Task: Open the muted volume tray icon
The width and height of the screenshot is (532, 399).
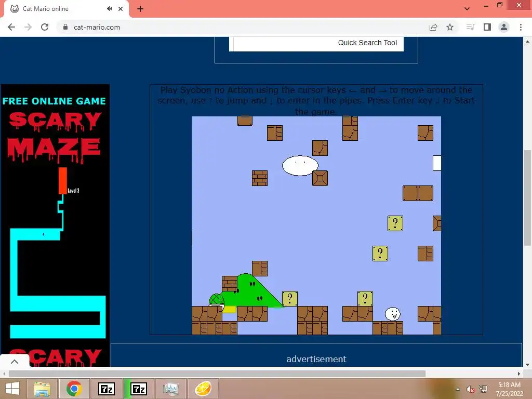Action: point(470,389)
